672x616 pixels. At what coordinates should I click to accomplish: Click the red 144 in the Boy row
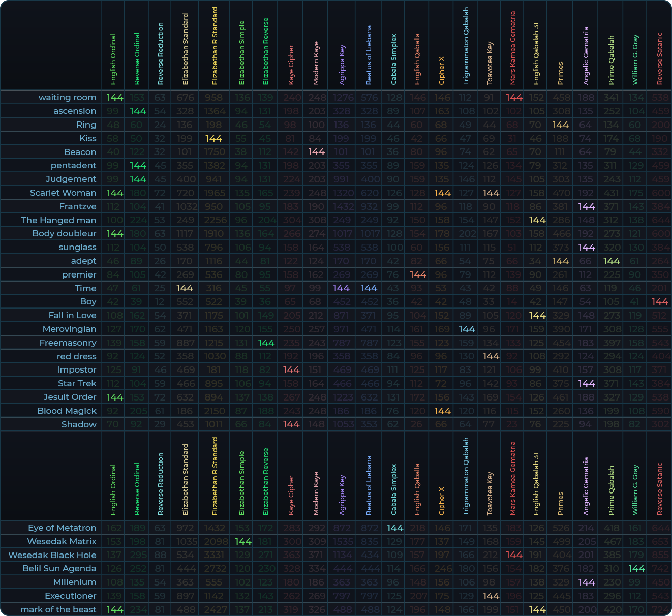point(659,302)
